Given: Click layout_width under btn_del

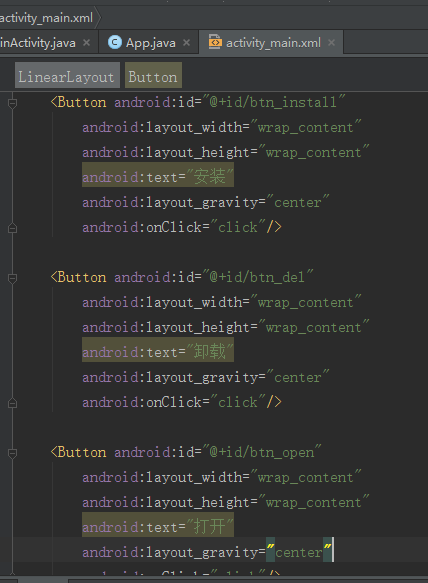Looking at the screenshot, I should 222,302.
